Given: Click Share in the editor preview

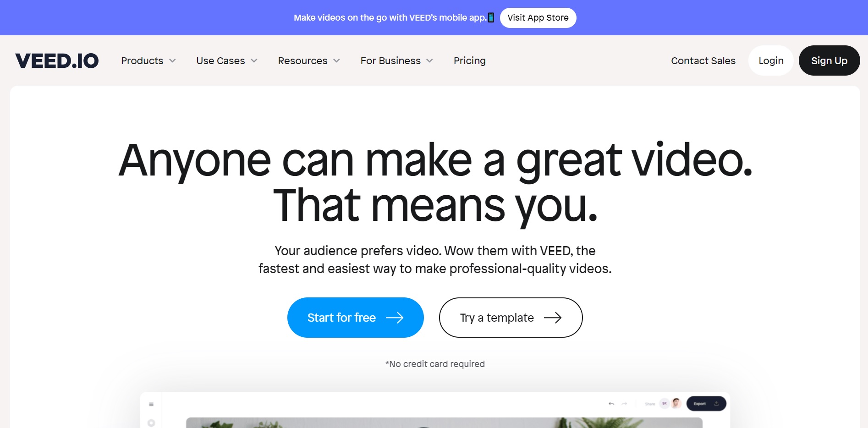Looking at the screenshot, I should click(x=650, y=404).
